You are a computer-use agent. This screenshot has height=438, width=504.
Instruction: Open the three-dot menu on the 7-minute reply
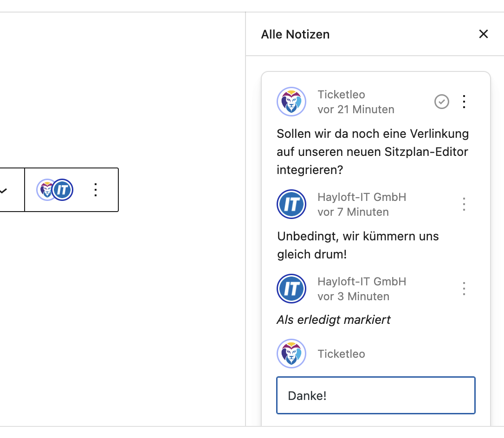[x=464, y=204]
